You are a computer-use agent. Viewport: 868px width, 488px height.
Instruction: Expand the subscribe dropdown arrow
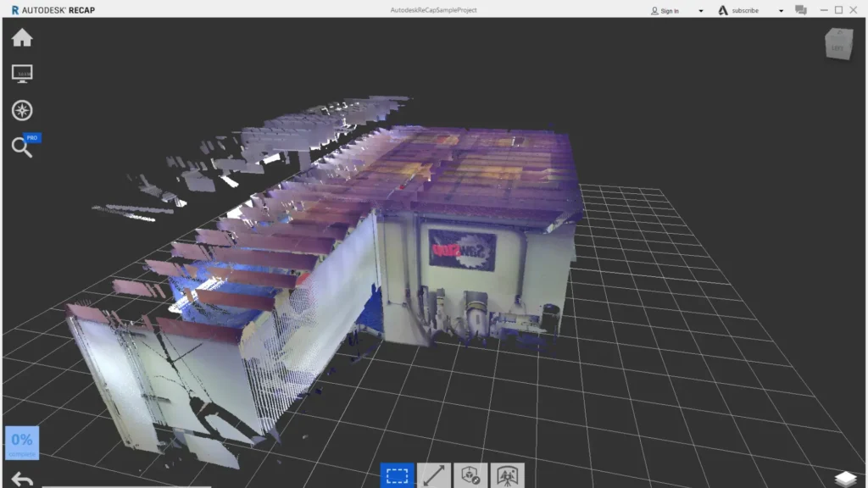(780, 10)
